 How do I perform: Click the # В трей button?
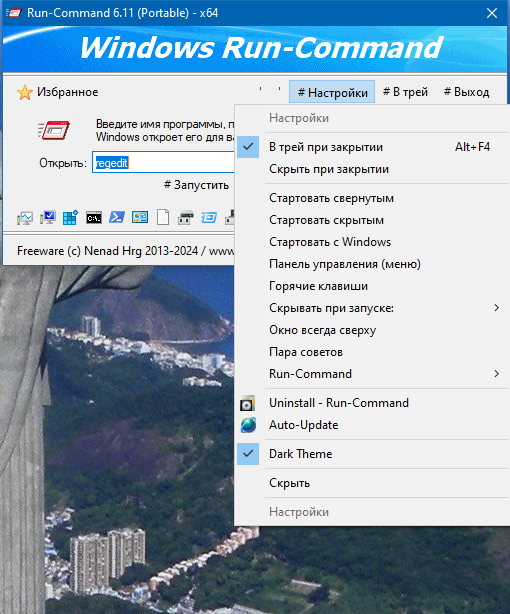(405, 92)
